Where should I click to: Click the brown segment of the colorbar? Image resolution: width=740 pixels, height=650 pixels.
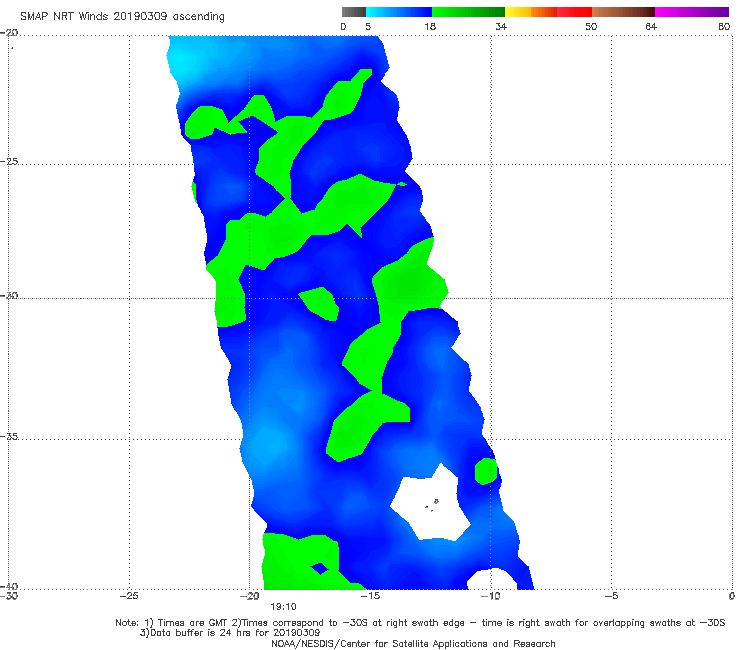pos(623,12)
